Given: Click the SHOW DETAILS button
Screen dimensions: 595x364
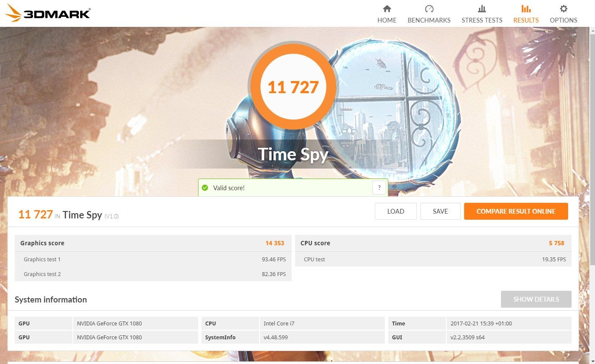Looking at the screenshot, I should [x=536, y=299].
